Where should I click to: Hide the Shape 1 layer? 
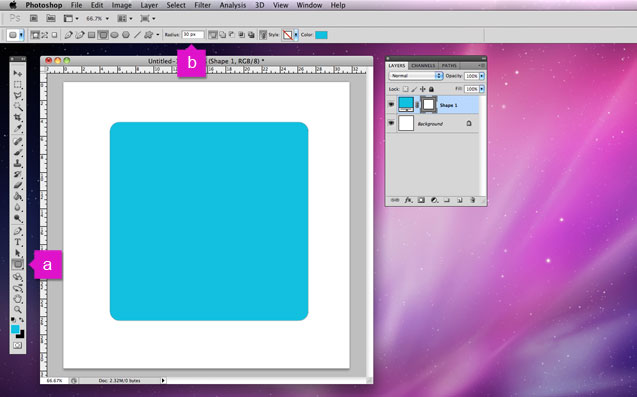click(391, 105)
